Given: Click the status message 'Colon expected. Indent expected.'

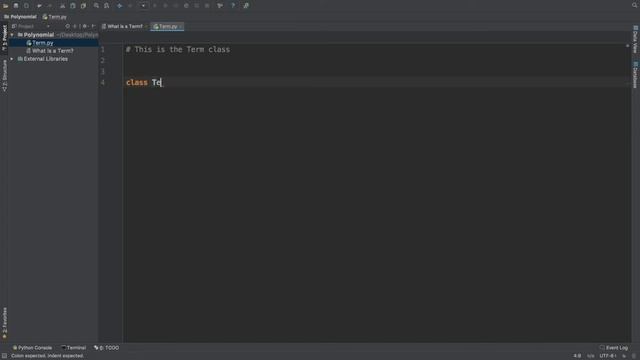Looking at the screenshot, I should 47,356.
